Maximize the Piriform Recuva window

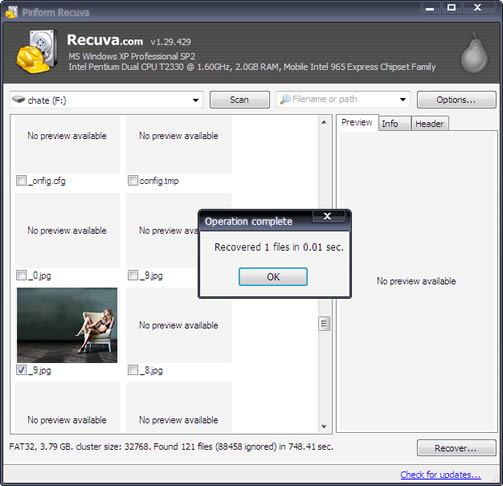point(451,8)
